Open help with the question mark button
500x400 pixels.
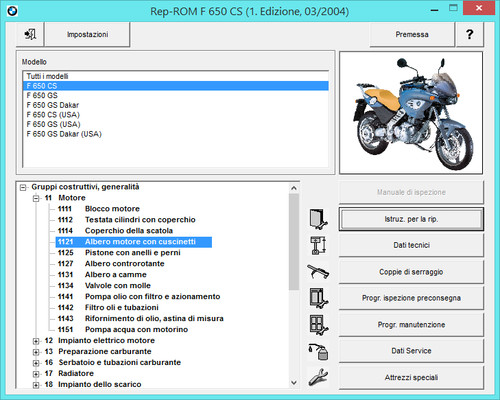pos(470,34)
